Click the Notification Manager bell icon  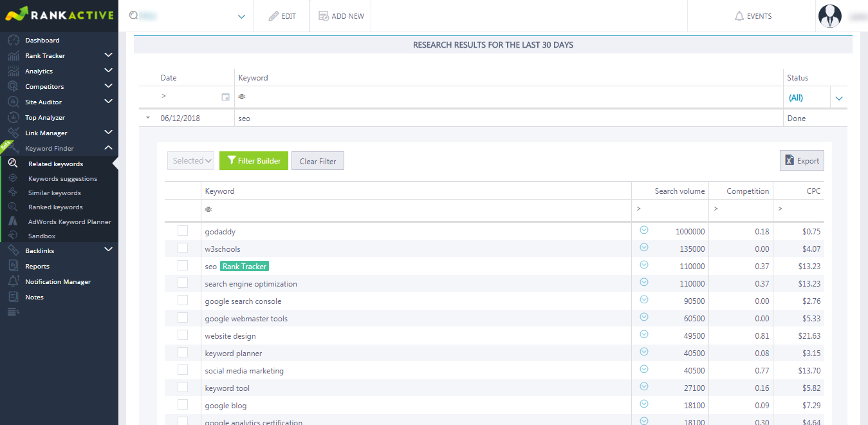13,281
